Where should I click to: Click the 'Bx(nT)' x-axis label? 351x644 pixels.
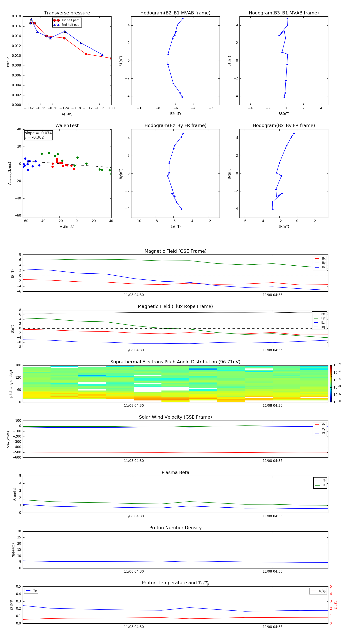click(x=284, y=227)
